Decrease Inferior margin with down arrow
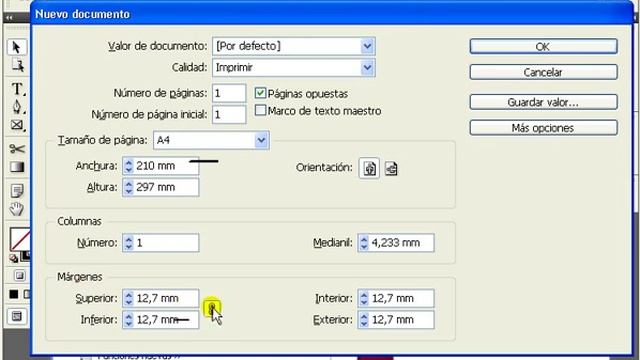The image size is (640, 360). (x=129, y=324)
